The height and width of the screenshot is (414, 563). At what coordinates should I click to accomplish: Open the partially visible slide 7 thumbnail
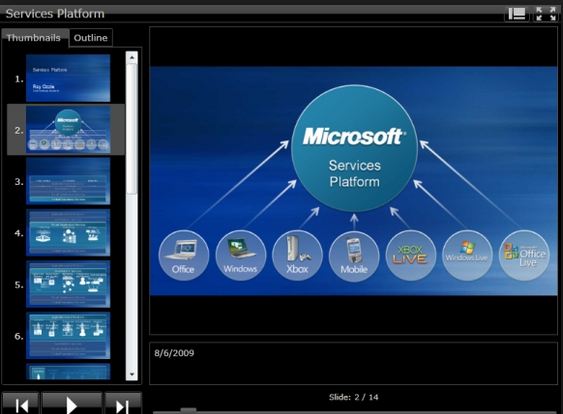[68, 372]
